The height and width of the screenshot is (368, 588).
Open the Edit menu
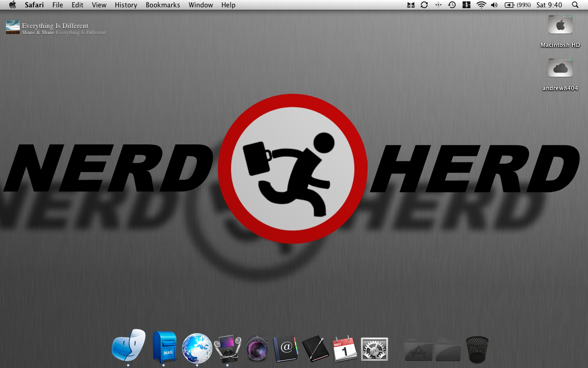click(x=78, y=5)
